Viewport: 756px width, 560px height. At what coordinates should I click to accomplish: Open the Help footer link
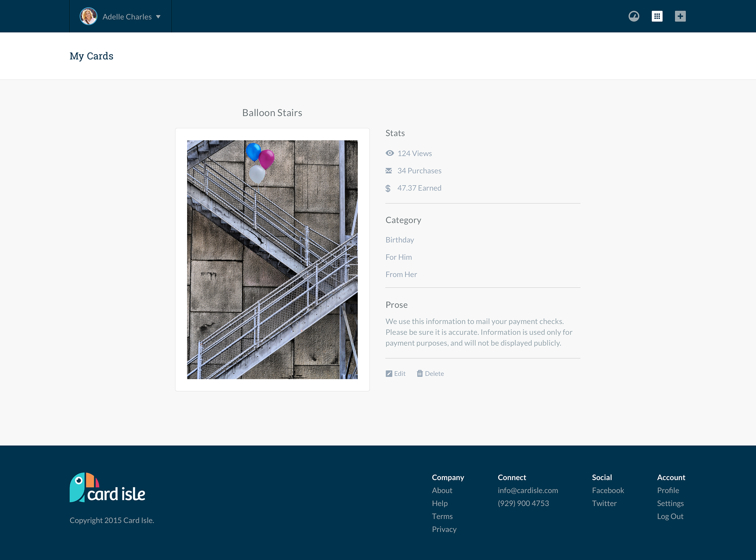pos(439,503)
